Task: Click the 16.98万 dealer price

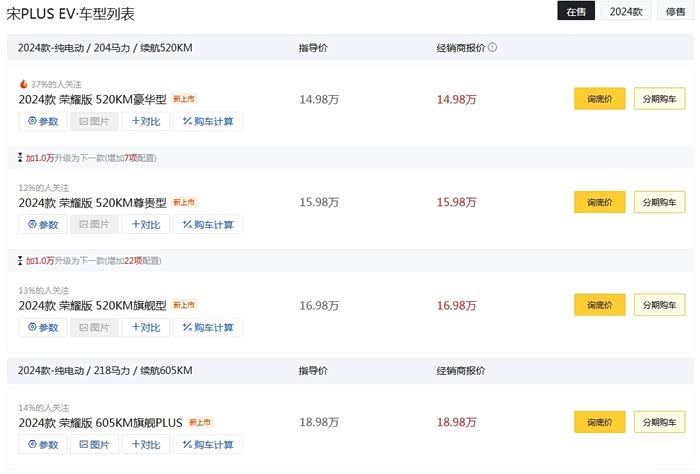Action: (x=456, y=305)
